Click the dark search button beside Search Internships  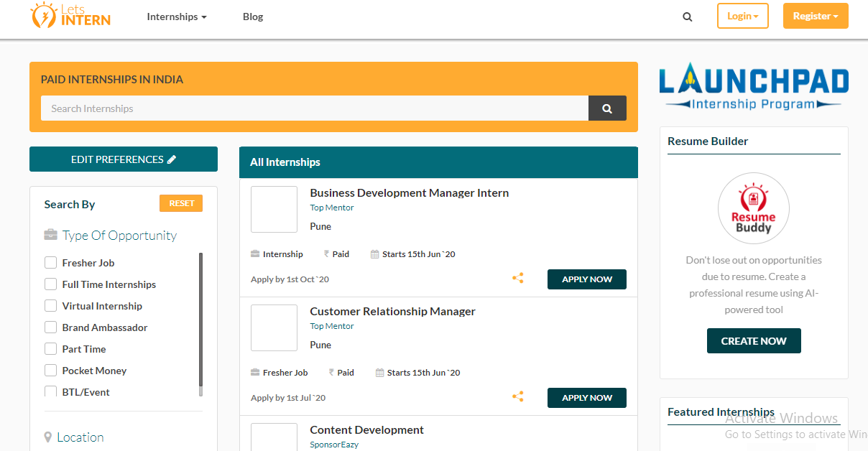607,108
